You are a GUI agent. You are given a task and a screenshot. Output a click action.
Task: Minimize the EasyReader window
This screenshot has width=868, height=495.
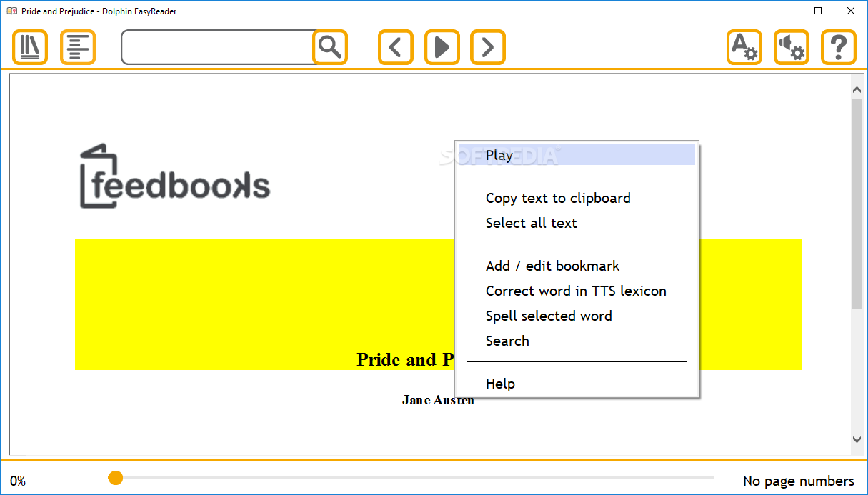tap(786, 11)
